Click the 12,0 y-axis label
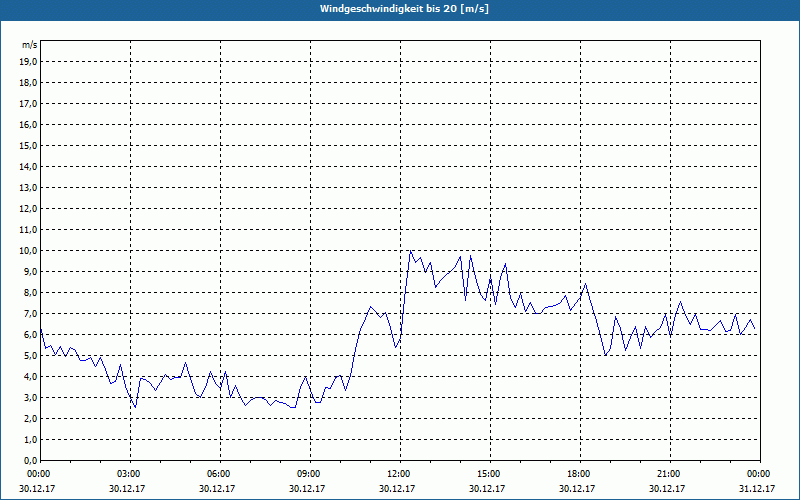Image resolution: width=800 pixels, height=500 pixels. point(28,209)
